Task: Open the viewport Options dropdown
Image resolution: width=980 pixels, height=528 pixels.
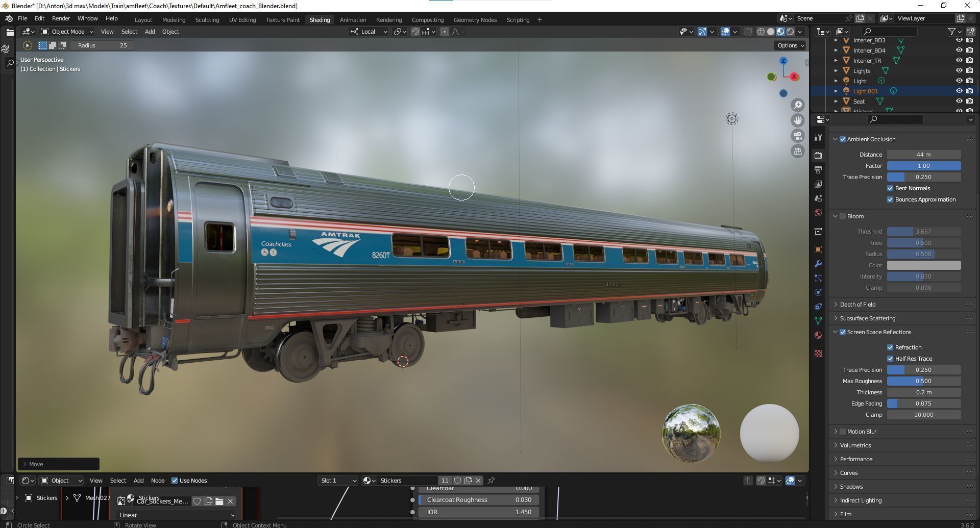Action: point(791,45)
